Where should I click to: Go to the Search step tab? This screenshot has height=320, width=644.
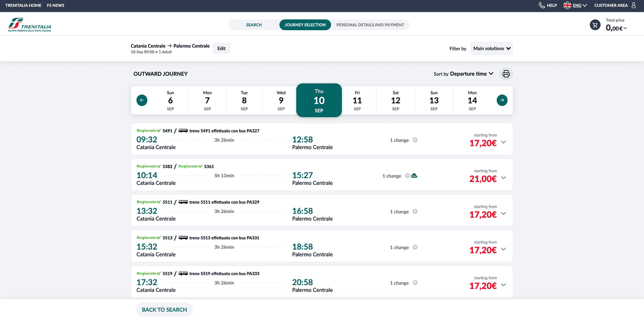pos(254,25)
